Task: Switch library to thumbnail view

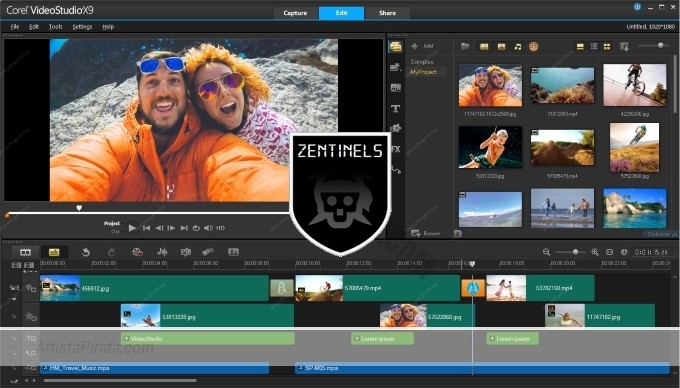Action: (607, 46)
